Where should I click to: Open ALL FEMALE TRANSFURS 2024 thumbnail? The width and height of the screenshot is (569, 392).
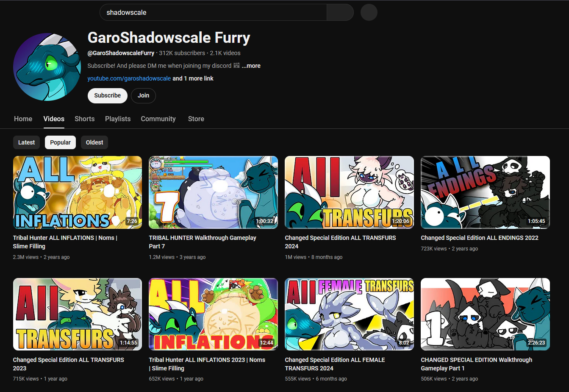point(350,314)
